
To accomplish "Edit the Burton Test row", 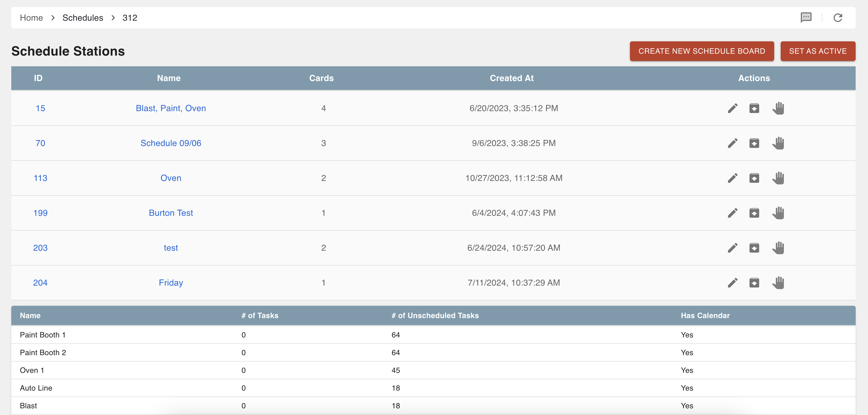I will [x=733, y=213].
